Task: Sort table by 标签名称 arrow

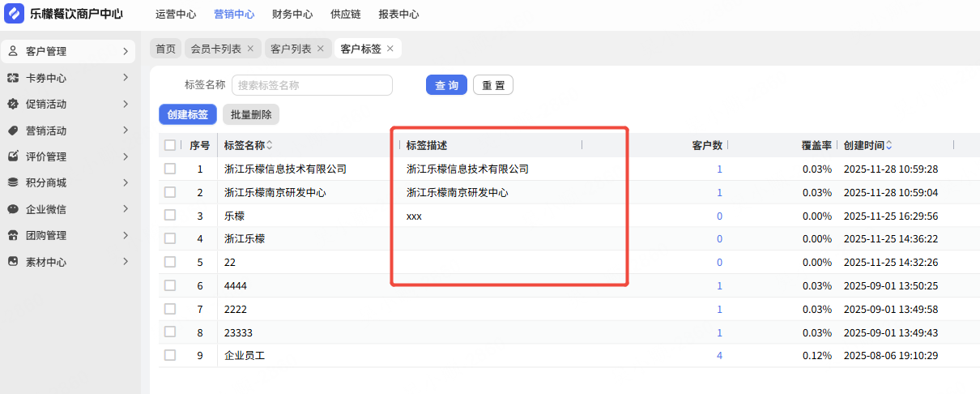Action: point(270,145)
